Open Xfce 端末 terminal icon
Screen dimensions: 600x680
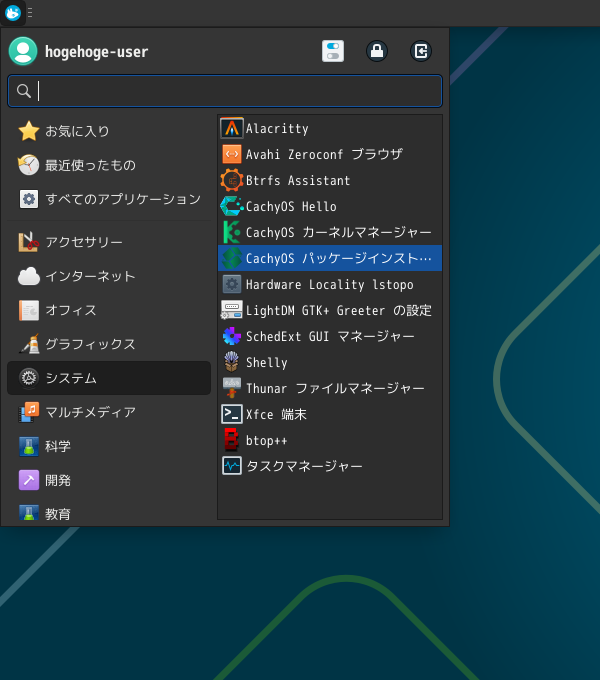(x=232, y=415)
